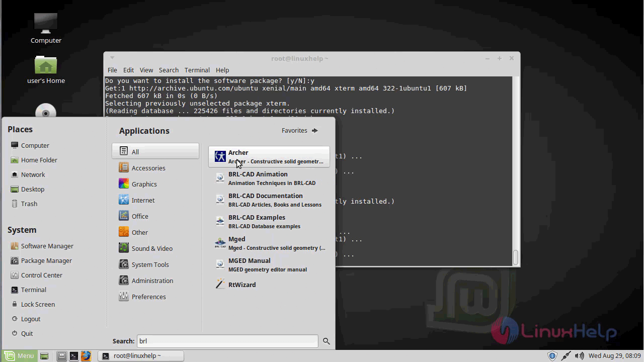The image size is (644, 362).
Task: Select the Accessories category
Action: pos(155,168)
